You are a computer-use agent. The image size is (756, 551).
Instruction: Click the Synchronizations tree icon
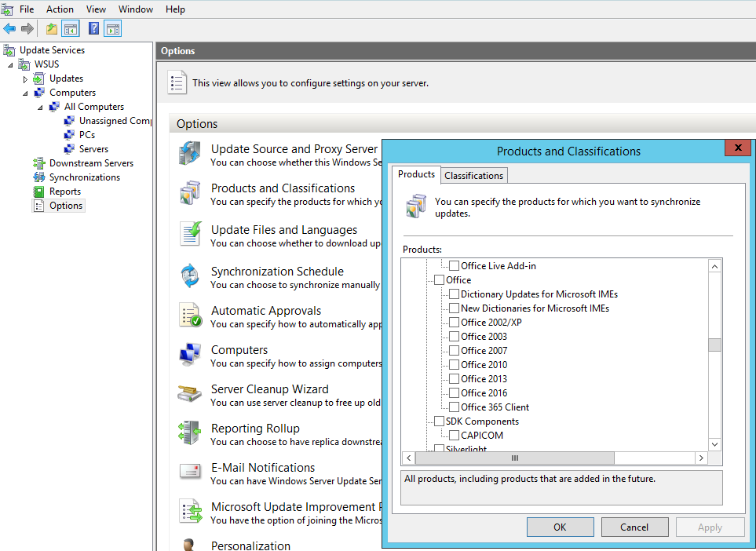tap(38, 177)
